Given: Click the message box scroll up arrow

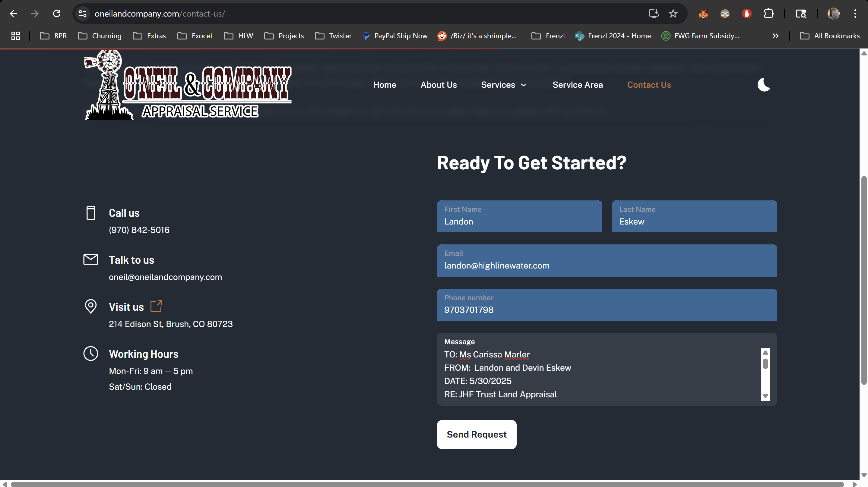Looking at the screenshot, I should coord(765,352).
